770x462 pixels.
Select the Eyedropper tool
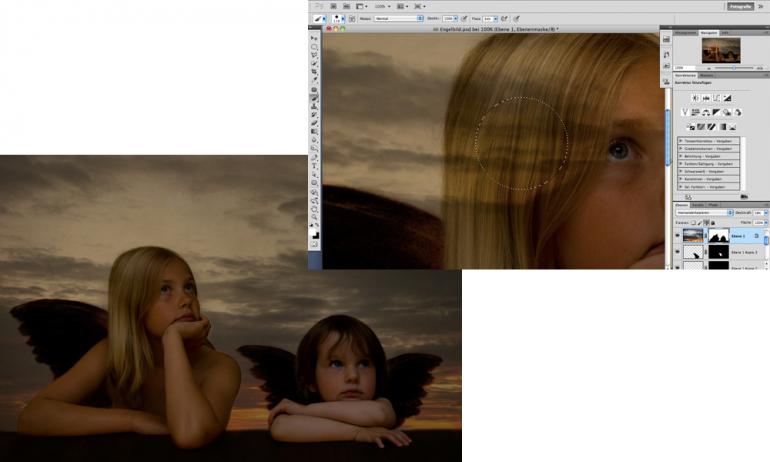pyautogui.click(x=314, y=80)
